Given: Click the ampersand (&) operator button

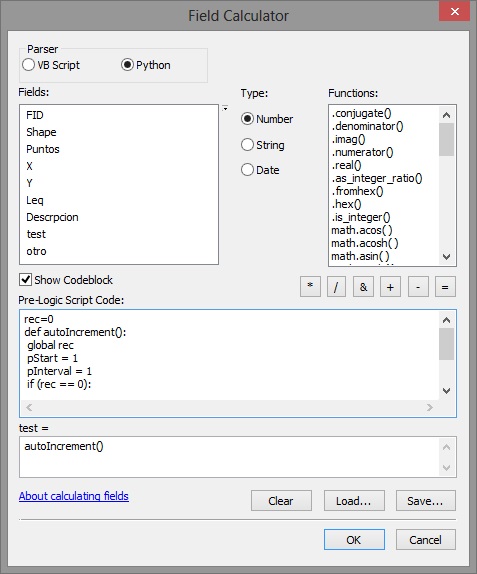Looking at the screenshot, I should click(363, 287).
